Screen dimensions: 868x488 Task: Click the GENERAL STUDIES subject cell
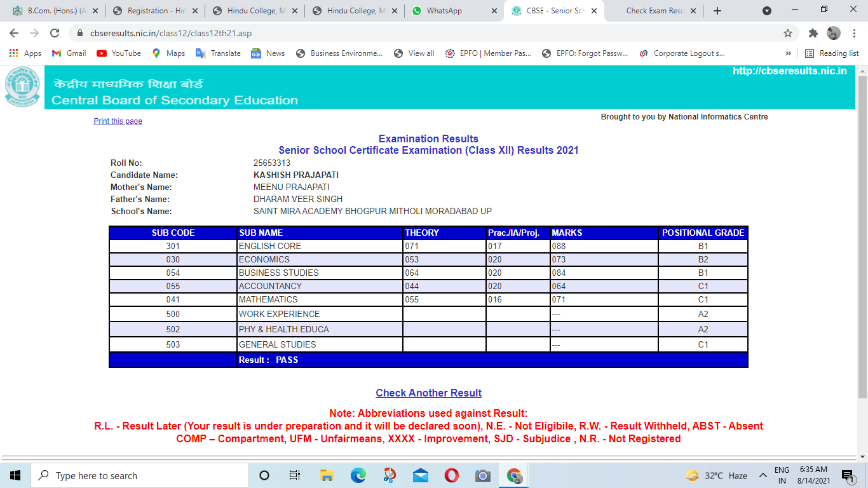(320, 344)
